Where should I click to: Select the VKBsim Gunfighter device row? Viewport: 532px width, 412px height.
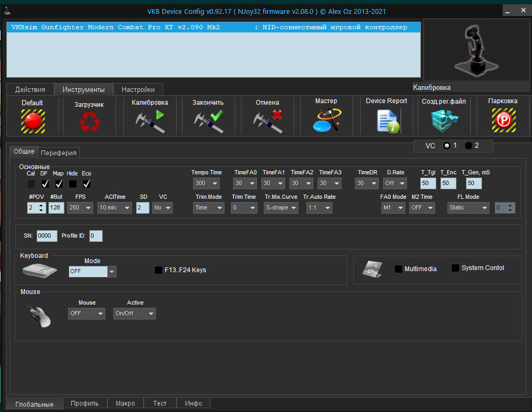coord(213,27)
